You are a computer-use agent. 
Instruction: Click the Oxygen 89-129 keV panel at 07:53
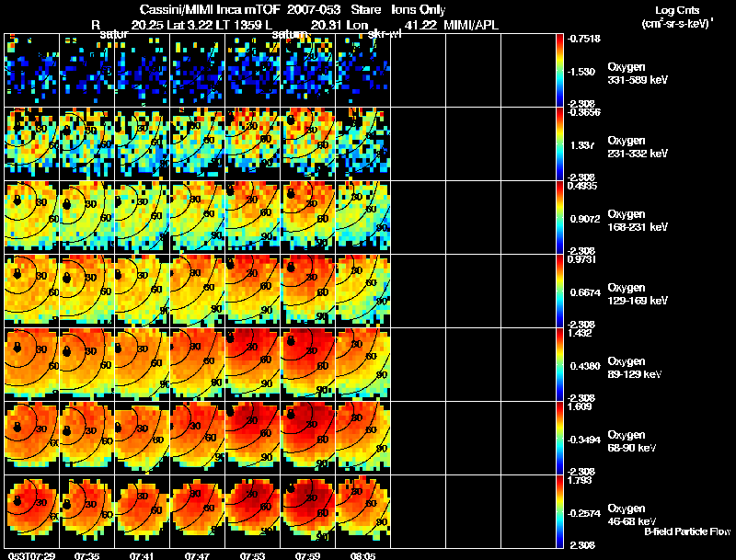252,364
